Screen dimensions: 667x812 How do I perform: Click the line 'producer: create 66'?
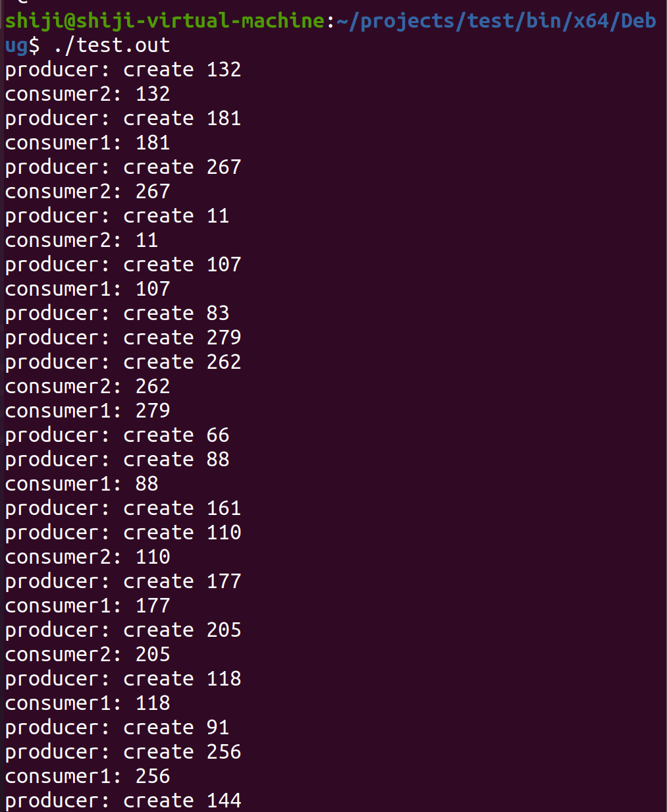(x=117, y=435)
